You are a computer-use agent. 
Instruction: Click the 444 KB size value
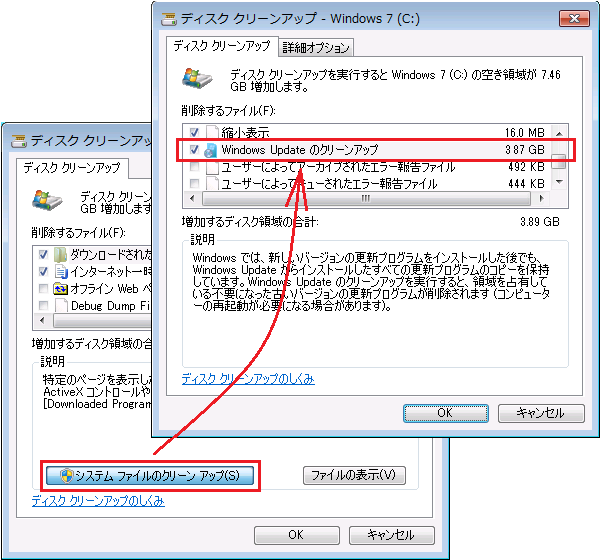526,184
